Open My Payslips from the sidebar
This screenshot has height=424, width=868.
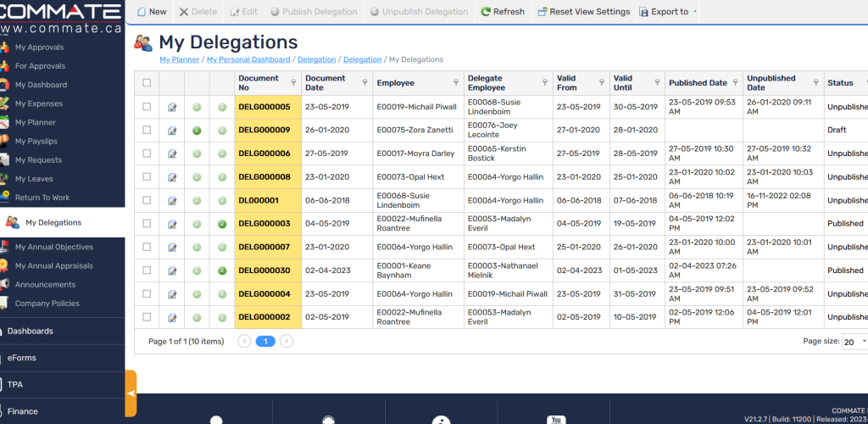click(38, 141)
